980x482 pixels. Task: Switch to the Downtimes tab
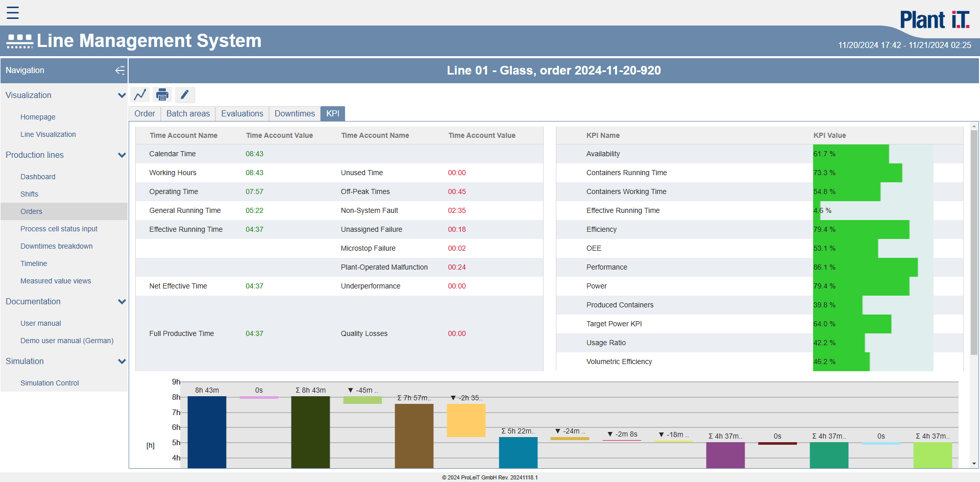click(x=294, y=113)
